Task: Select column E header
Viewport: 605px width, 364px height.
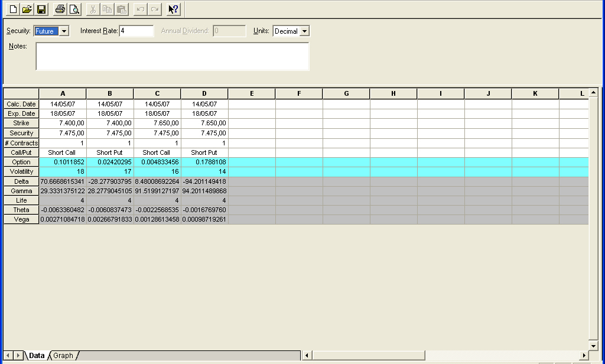Action: tap(252, 93)
